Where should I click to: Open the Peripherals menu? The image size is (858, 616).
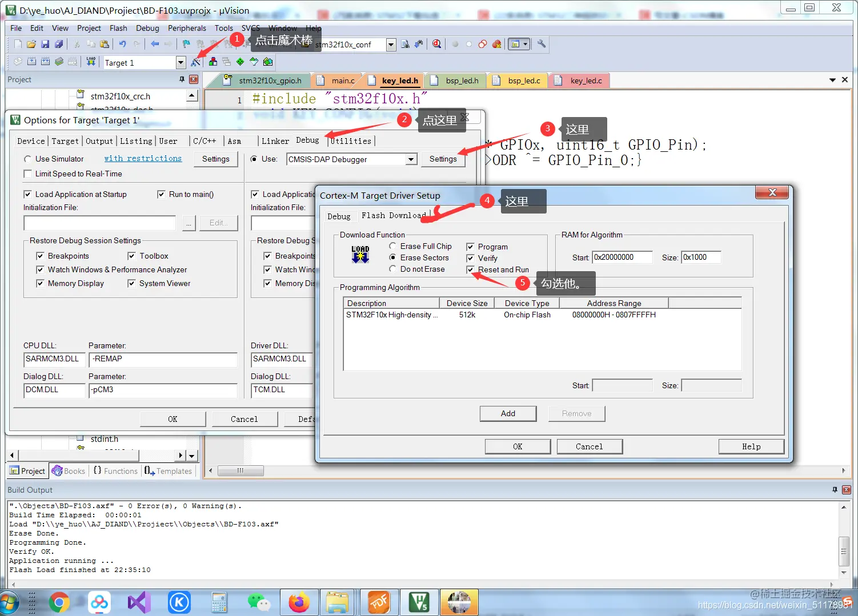[x=187, y=28]
